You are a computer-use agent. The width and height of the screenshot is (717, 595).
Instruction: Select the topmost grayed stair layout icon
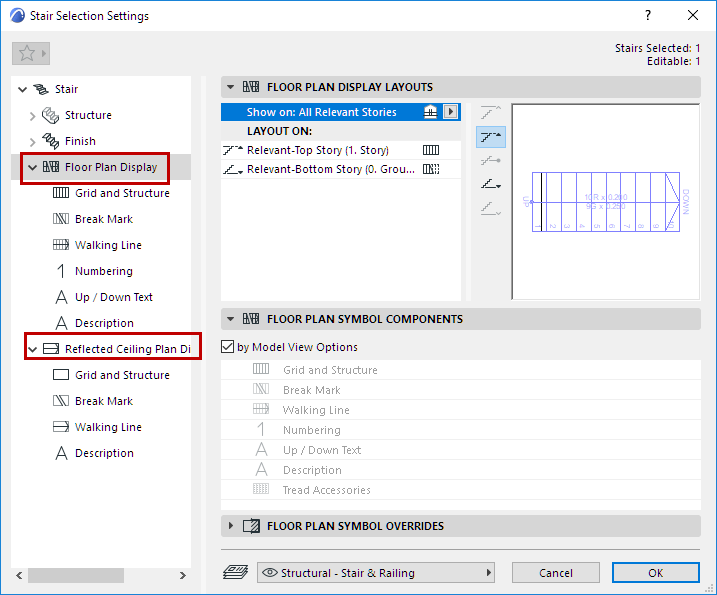(491, 113)
